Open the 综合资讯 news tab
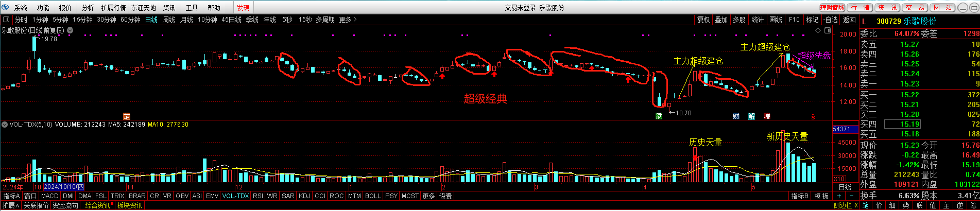This screenshot has width=980, height=211. coord(97,205)
